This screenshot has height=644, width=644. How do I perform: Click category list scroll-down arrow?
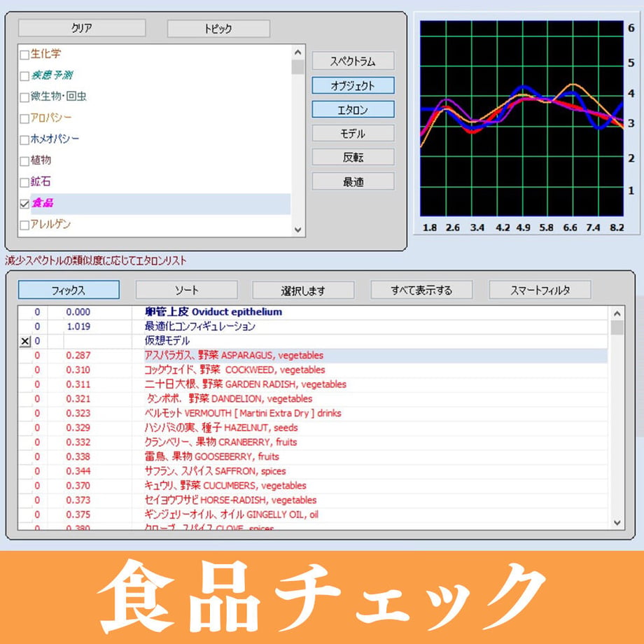(x=297, y=230)
